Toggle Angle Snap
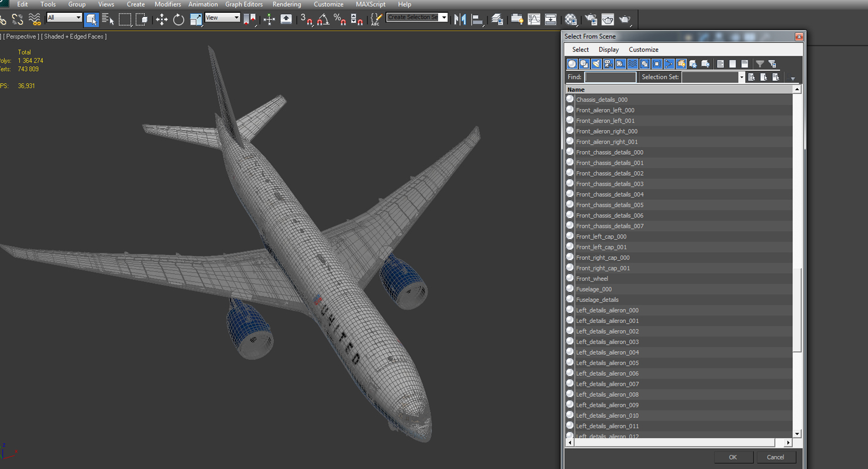 click(x=323, y=19)
